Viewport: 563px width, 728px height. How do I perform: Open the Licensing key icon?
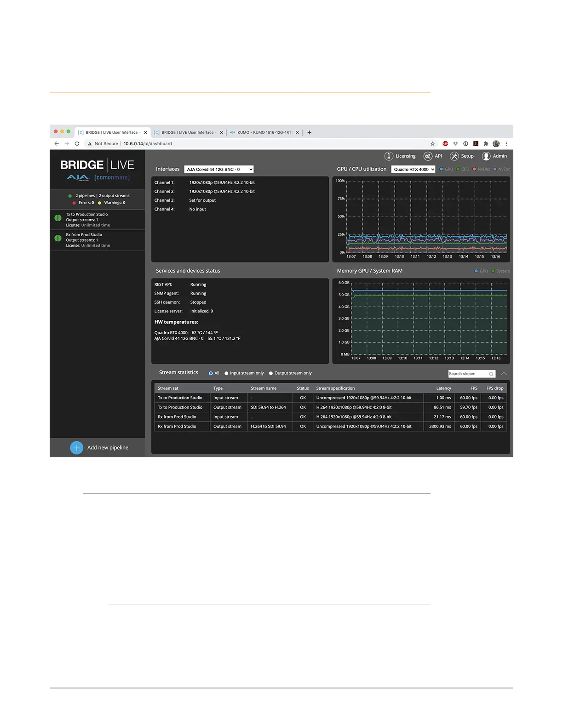[389, 156]
